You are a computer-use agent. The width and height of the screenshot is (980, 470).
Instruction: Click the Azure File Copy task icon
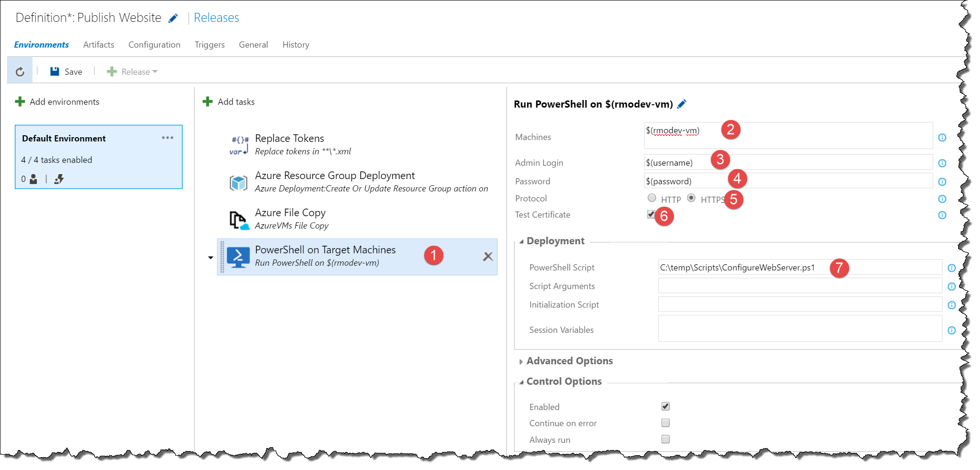point(239,220)
